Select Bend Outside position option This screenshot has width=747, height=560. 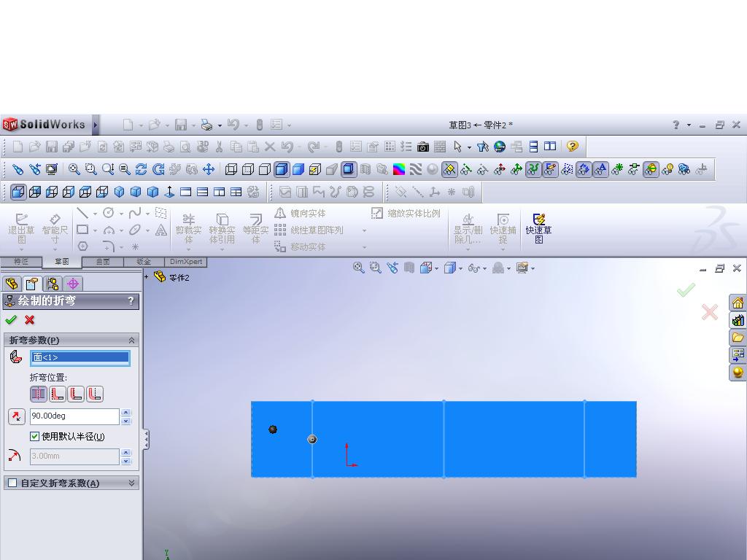(94, 394)
